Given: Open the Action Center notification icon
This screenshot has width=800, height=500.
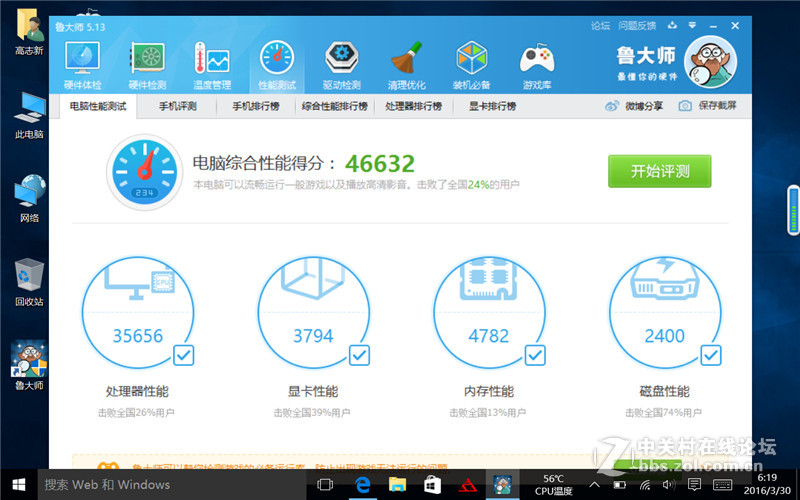Looking at the screenshot, I should click(x=694, y=484).
